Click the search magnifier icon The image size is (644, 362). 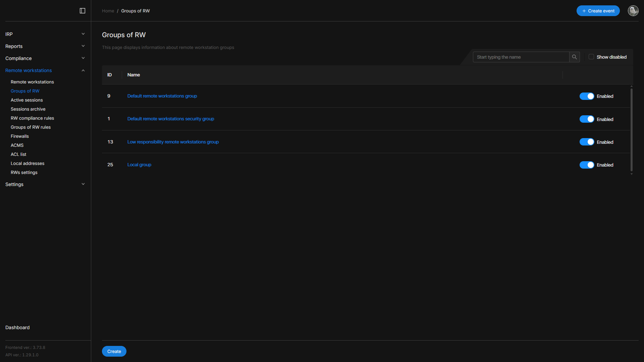coord(575,57)
